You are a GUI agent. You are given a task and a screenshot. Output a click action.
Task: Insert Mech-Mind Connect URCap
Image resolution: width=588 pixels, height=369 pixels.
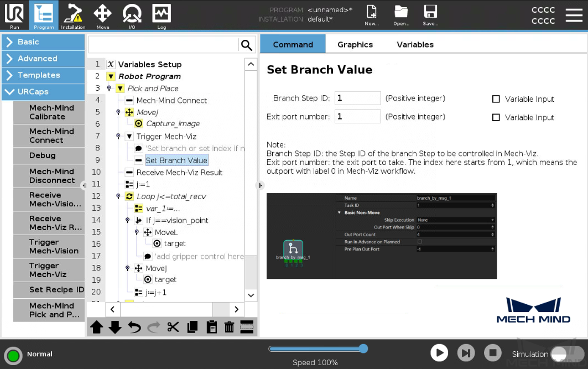(49, 136)
